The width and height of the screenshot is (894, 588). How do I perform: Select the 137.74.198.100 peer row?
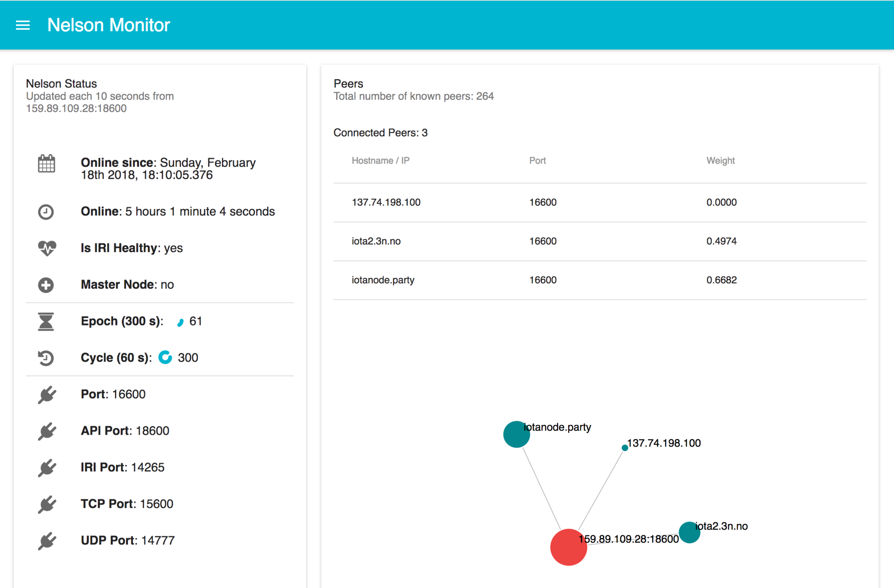[386, 203]
